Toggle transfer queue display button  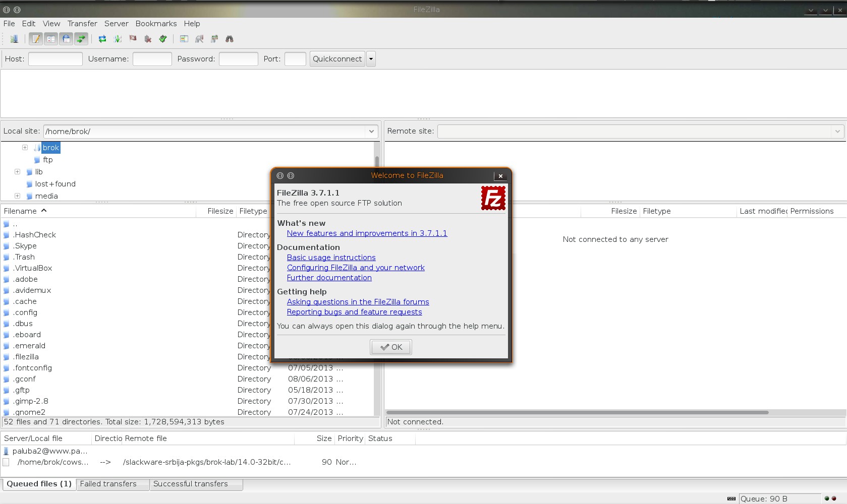tap(81, 39)
